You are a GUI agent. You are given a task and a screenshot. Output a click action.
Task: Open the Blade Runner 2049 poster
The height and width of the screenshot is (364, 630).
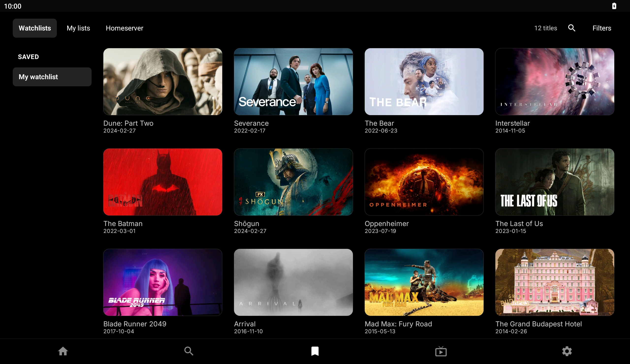163,282
